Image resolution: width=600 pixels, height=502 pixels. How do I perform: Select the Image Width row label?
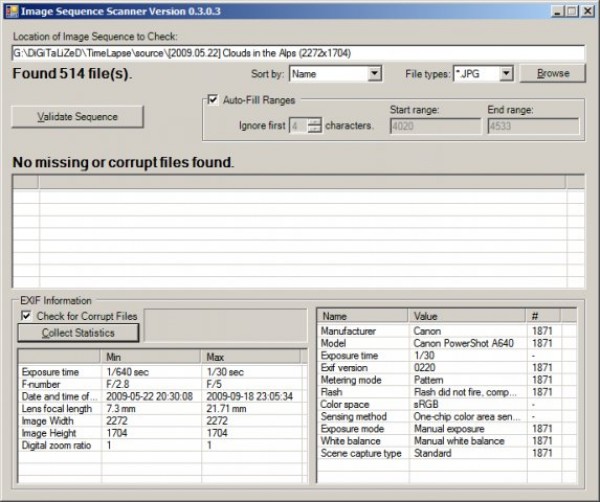tap(47, 421)
